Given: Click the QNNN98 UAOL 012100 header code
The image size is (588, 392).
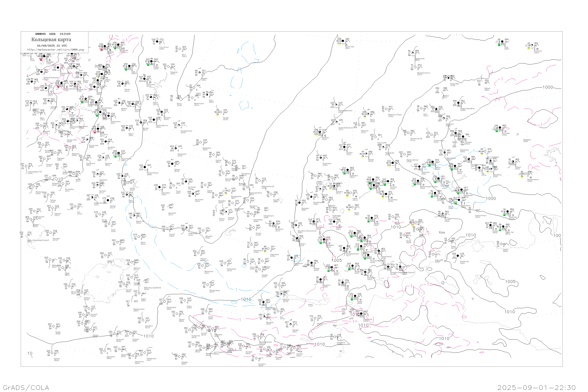Looking at the screenshot, I should point(53,34).
